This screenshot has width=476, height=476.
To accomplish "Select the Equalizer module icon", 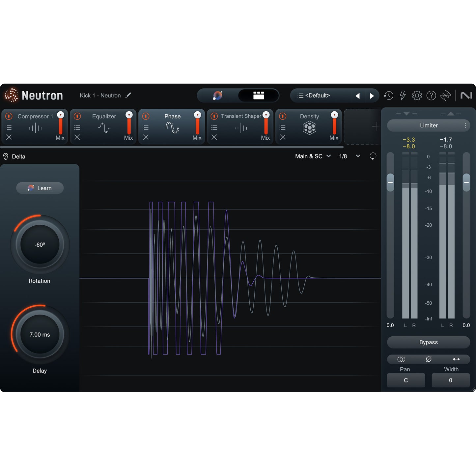I will point(104,127).
